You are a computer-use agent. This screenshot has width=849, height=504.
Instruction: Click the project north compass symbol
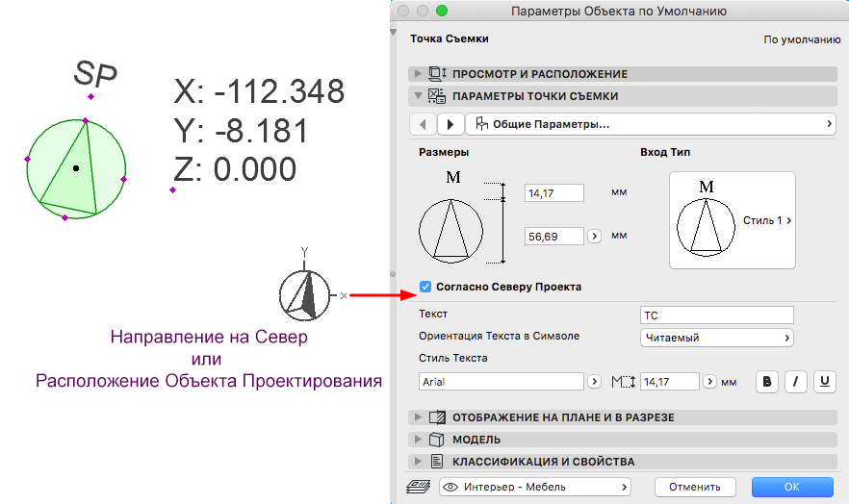(305, 295)
